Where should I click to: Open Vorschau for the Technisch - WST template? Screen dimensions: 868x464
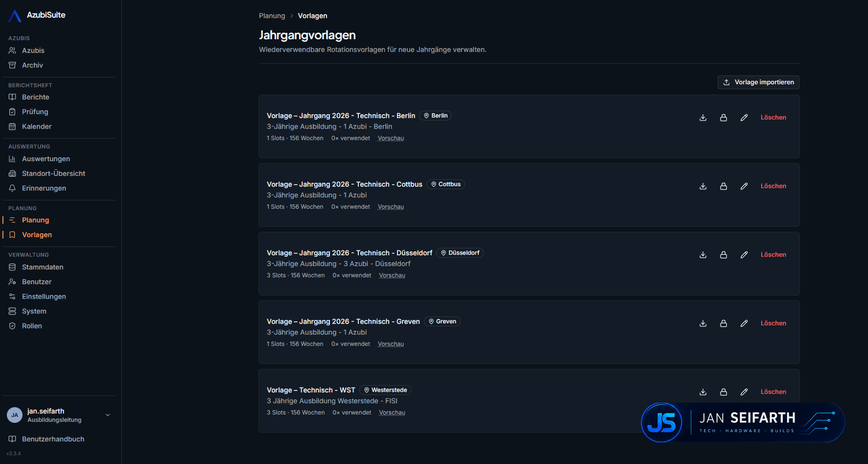392,413
